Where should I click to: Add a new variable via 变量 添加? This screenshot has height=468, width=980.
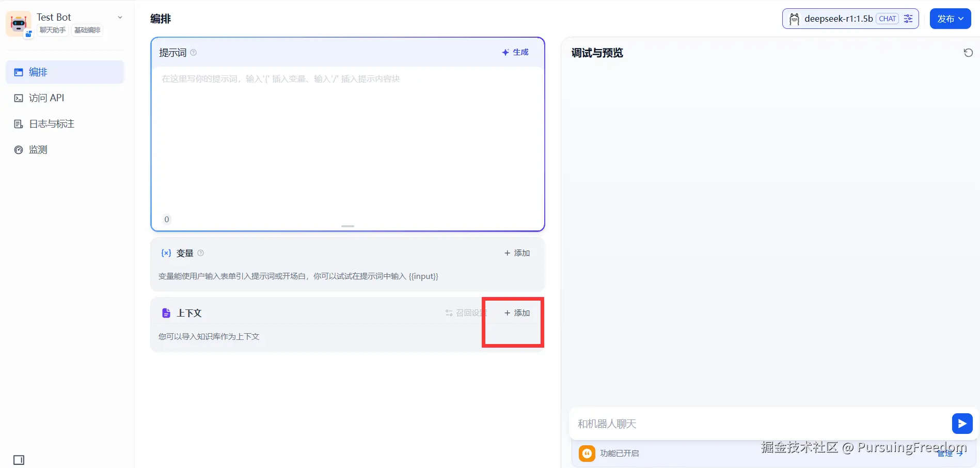coord(517,253)
